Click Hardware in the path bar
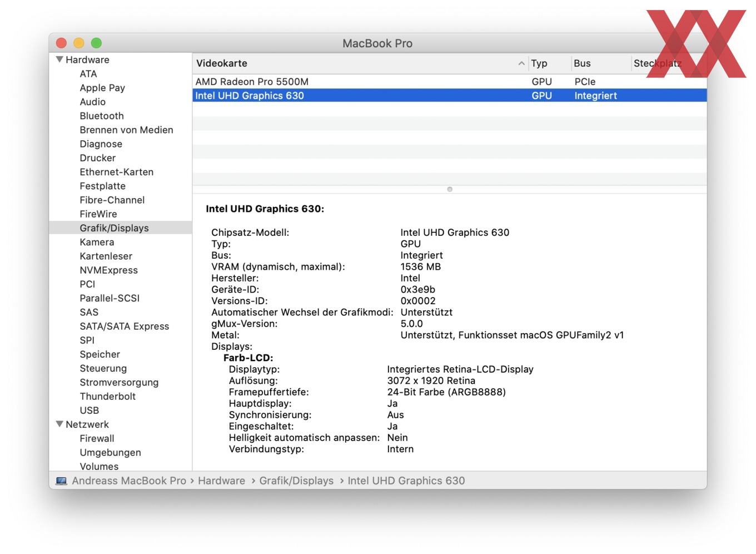The height and width of the screenshot is (554, 756). point(221,481)
